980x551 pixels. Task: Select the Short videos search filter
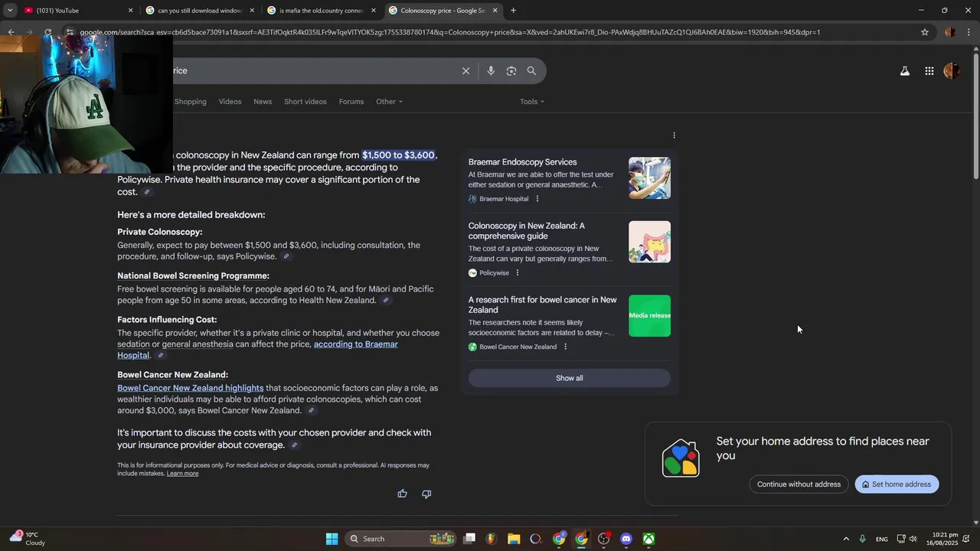305,102
